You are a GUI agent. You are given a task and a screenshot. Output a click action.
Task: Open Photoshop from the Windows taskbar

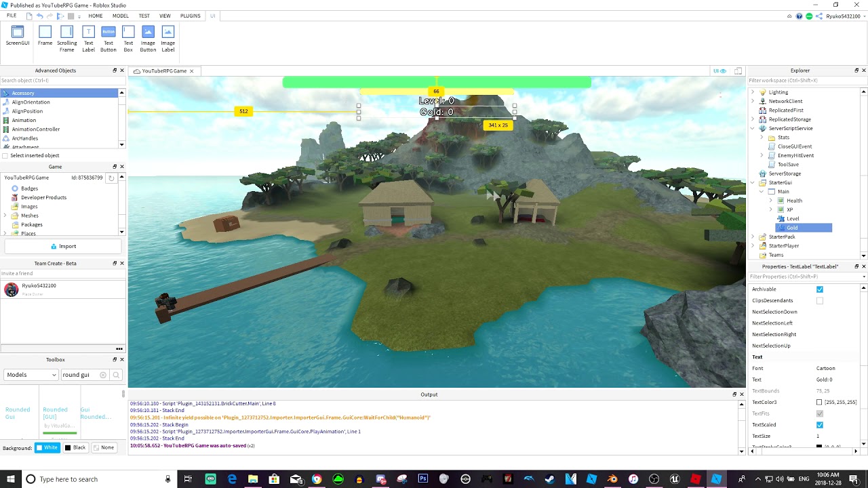pyautogui.click(x=423, y=479)
